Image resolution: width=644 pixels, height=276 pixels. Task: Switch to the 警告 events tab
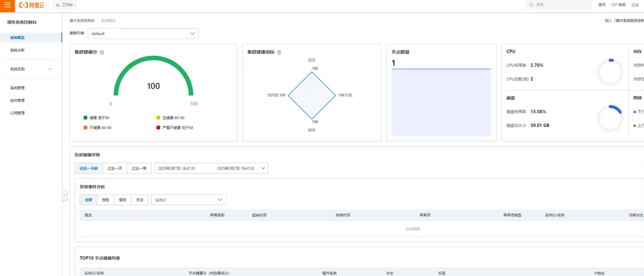[122, 200]
